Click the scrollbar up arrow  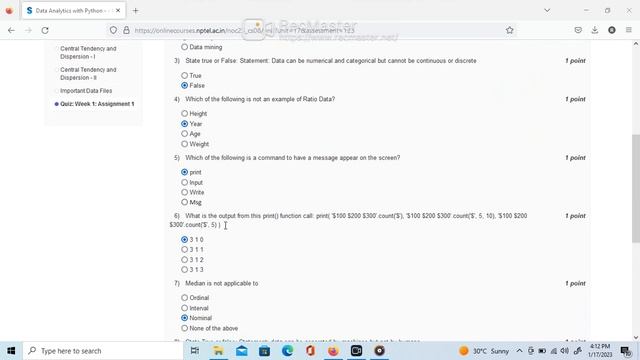pos(636,44)
